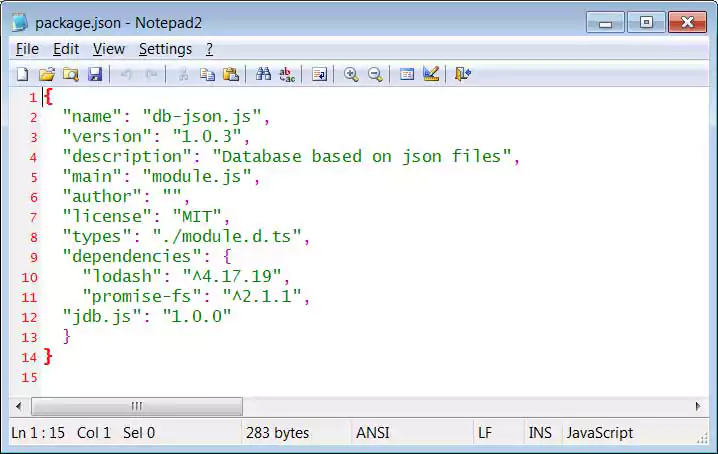The width and height of the screenshot is (718, 454).
Task: Click the Paste clipboard icon
Action: [231, 74]
